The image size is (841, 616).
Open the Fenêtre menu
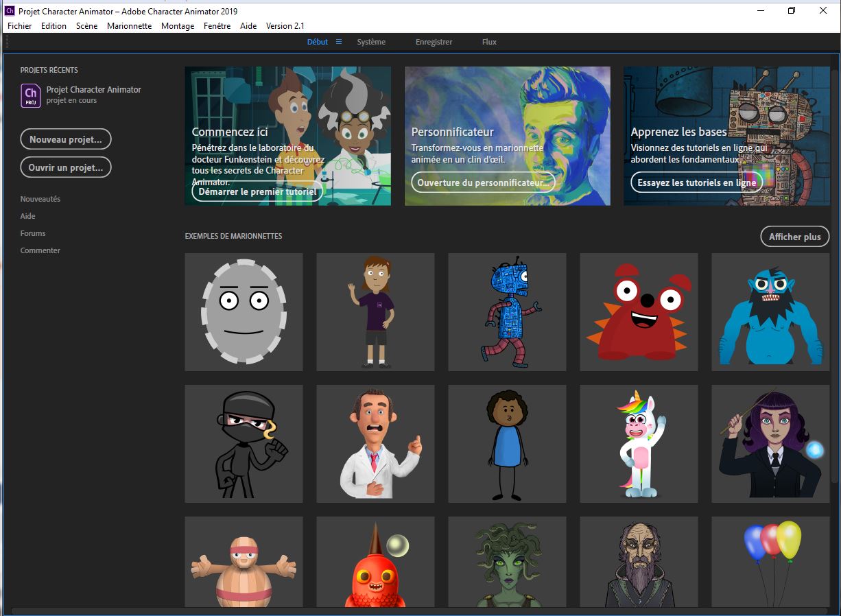point(217,26)
